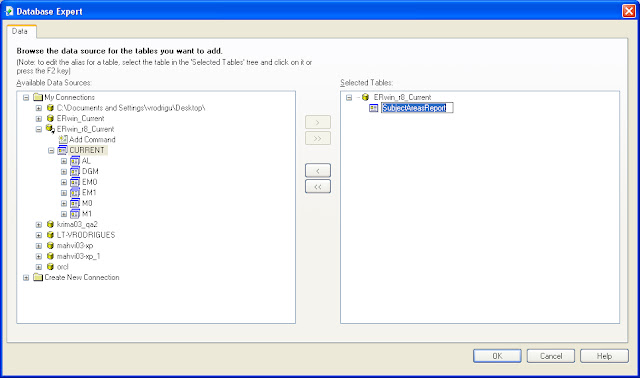Click the ERwin_r8_Current connected database icon in Available Data Sources

50,129
